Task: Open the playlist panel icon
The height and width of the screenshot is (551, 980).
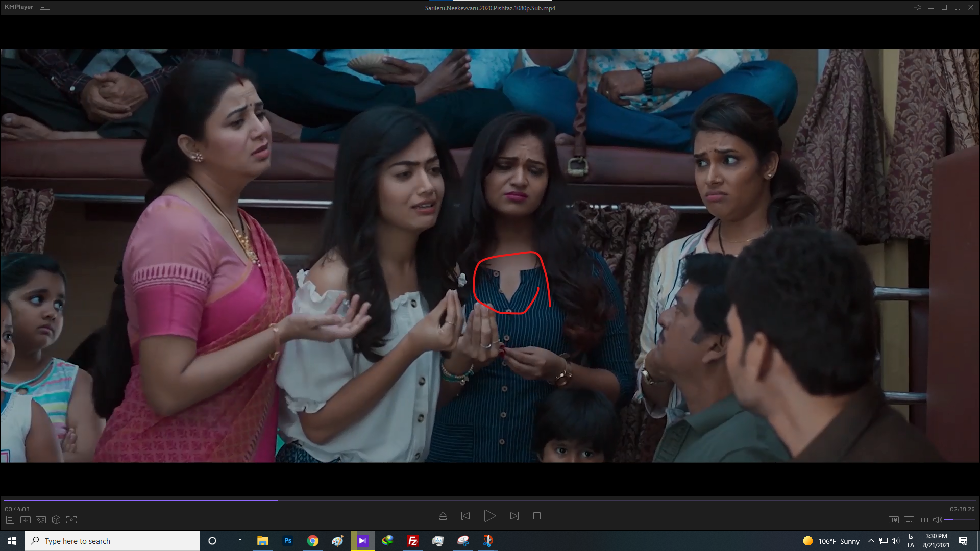Action: (10, 520)
